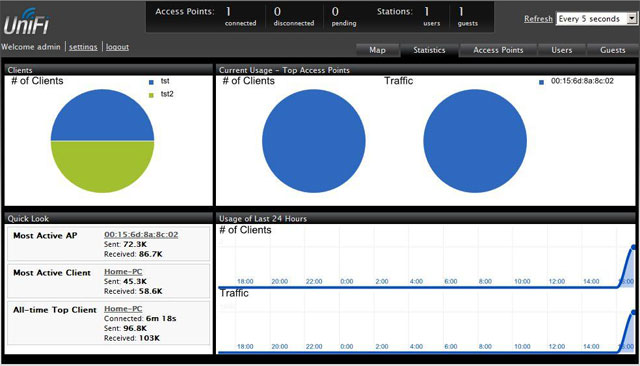Viewport: 640px width, 366px height.
Task: Click the Traffic pie chart
Action: (475, 141)
